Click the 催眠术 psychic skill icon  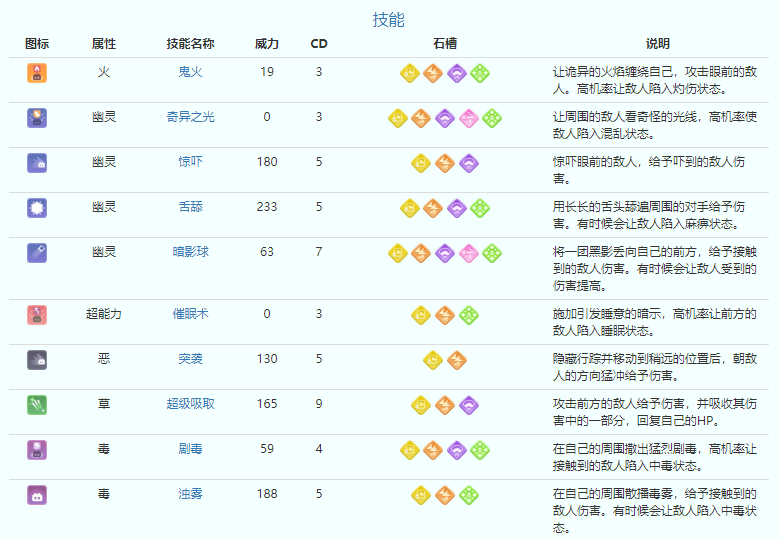coord(37,314)
